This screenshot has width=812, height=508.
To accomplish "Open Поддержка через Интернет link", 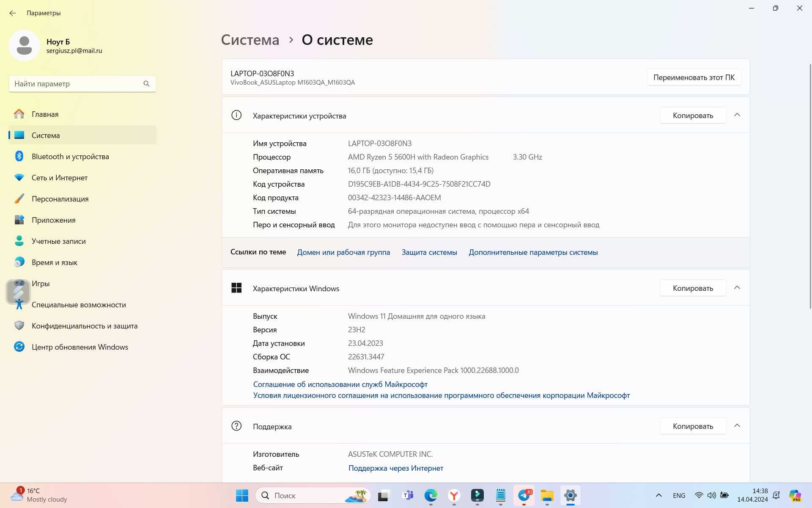I will coord(396,468).
